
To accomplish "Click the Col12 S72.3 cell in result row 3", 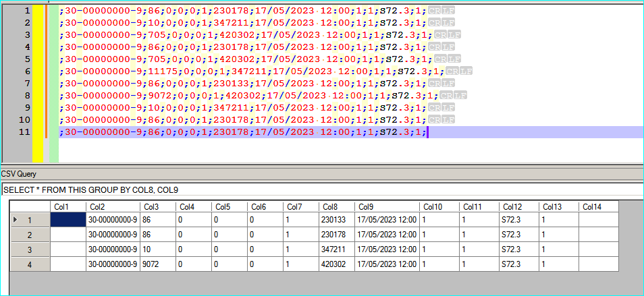I will (519, 249).
